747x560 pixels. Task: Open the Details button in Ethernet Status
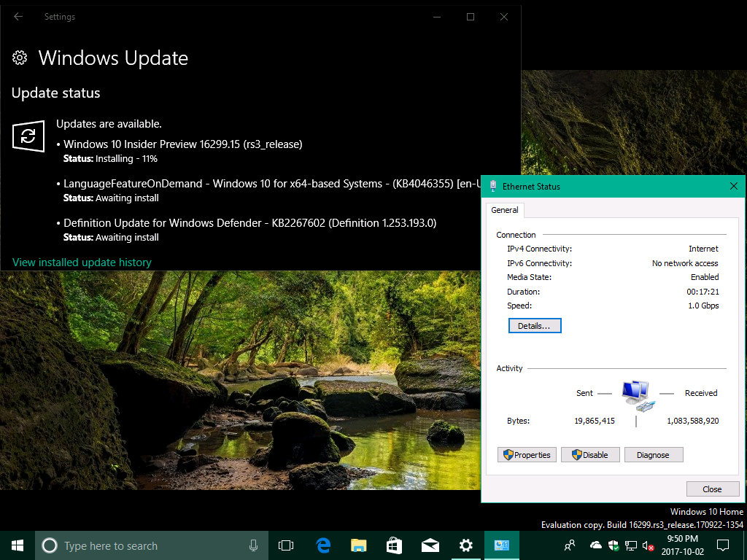[x=535, y=326]
